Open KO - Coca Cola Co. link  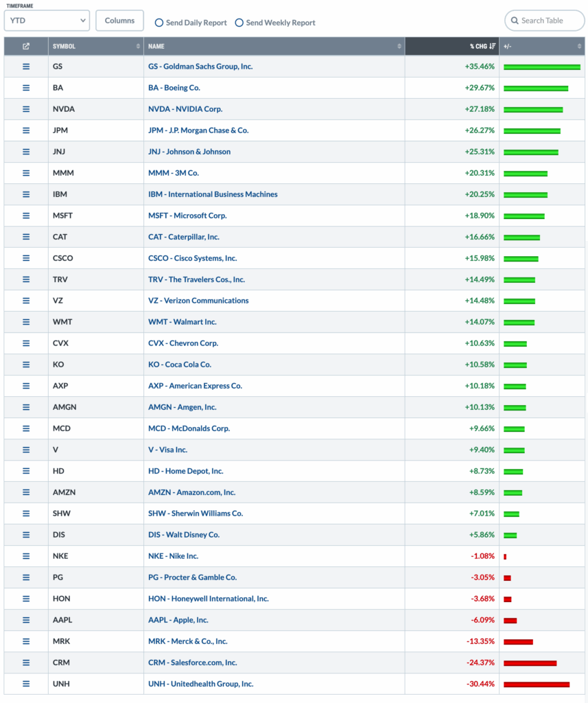point(180,365)
